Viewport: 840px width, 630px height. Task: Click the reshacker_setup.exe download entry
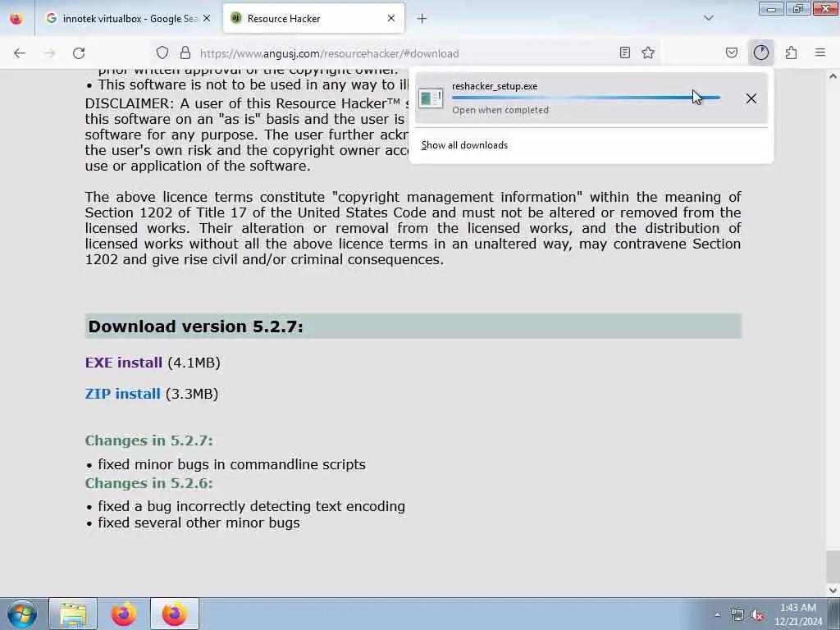tap(591, 98)
